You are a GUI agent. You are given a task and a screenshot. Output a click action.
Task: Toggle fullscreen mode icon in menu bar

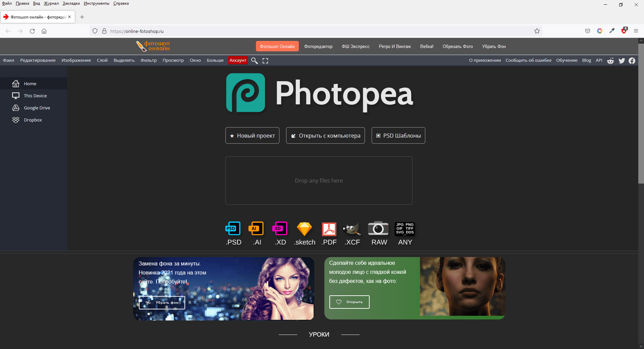[x=265, y=61]
